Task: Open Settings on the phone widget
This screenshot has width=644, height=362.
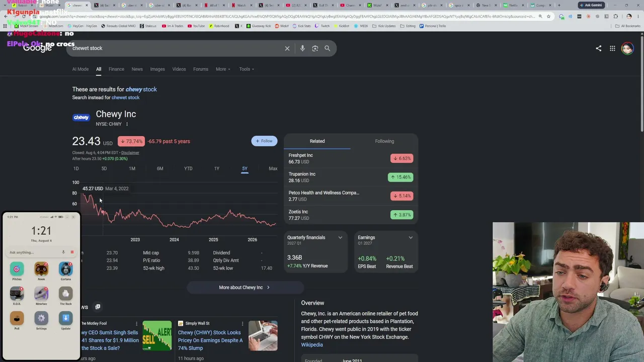Action: point(41,318)
